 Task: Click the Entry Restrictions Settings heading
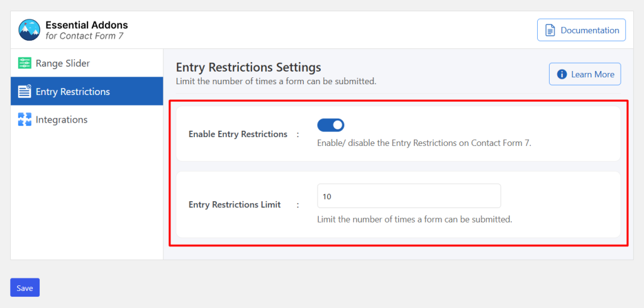point(248,67)
